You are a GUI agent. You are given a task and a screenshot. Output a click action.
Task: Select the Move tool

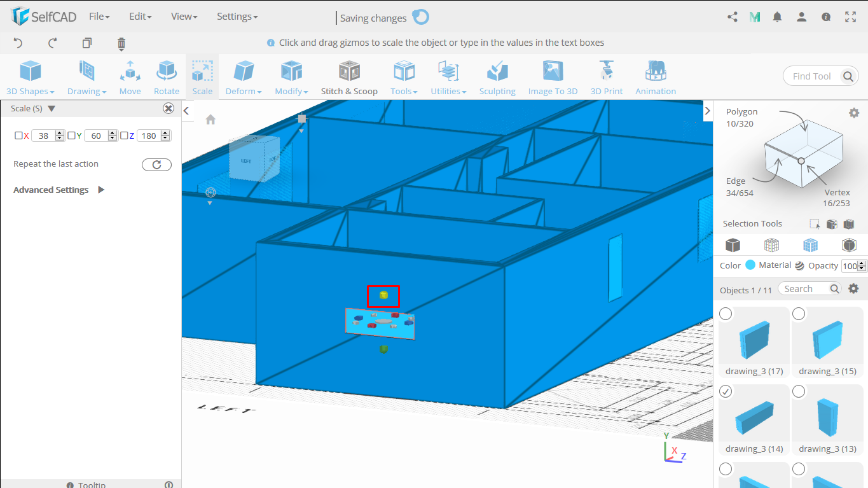pyautogui.click(x=130, y=77)
